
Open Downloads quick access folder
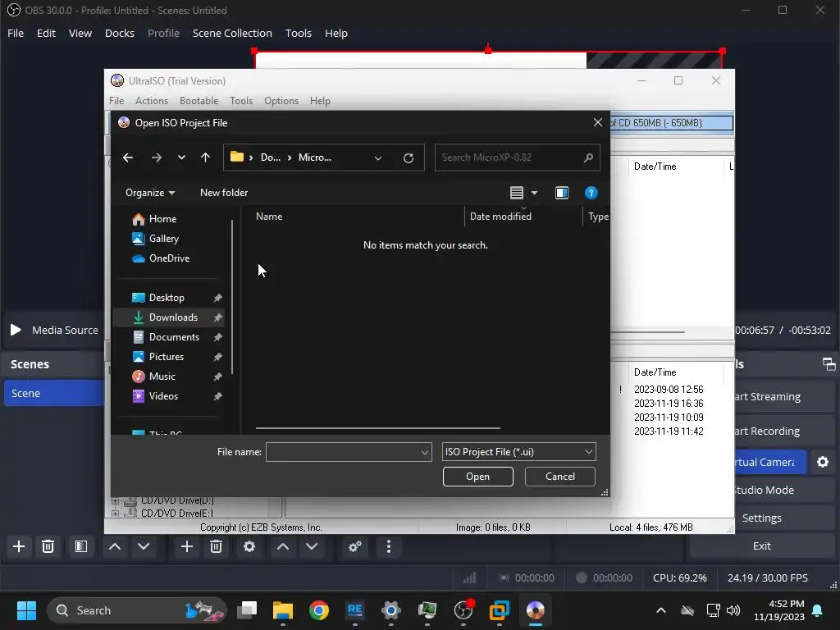[173, 317]
